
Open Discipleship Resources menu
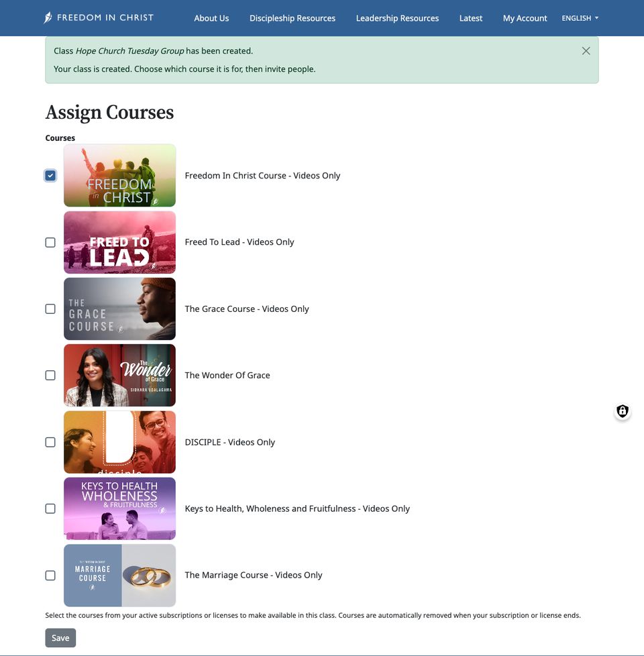[x=292, y=18]
